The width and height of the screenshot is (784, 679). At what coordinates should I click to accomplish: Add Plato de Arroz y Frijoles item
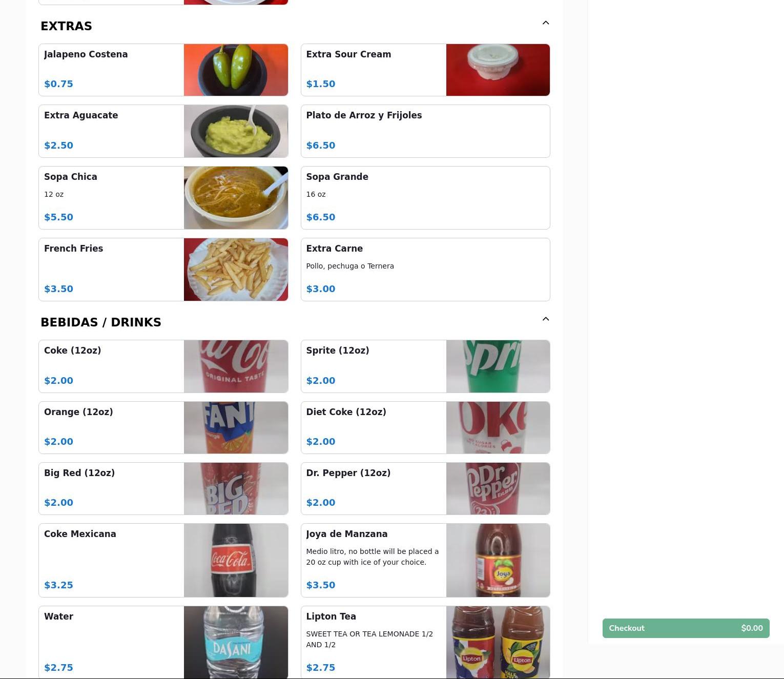(425, 131)
